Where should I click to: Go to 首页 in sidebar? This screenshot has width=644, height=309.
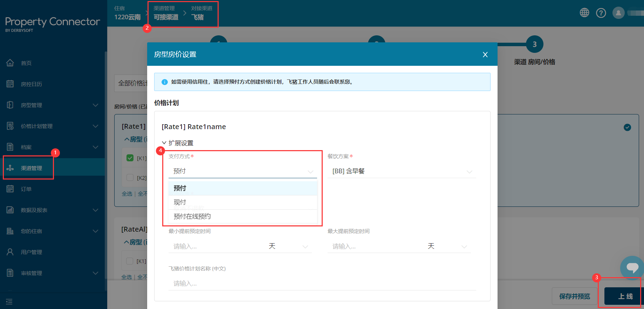point(26,63)
